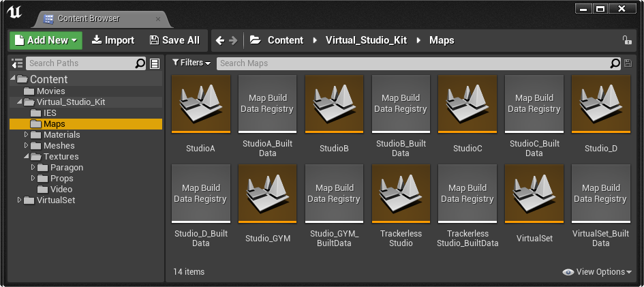Click the 14 items count label
The width and height of the screenshot is (644, 287).
pyautogui.click(x=189, y=272)
